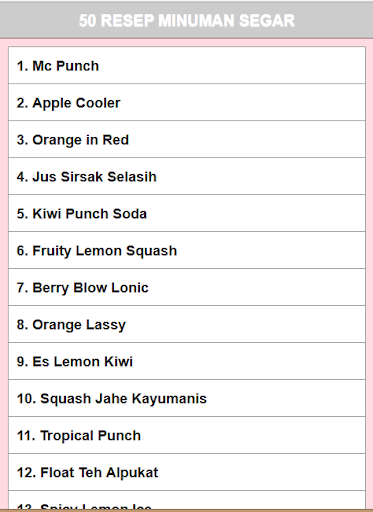The image size is (373, 512).
Task: Tap the Float Teh Alpukat item
Action: coord(187,472)
